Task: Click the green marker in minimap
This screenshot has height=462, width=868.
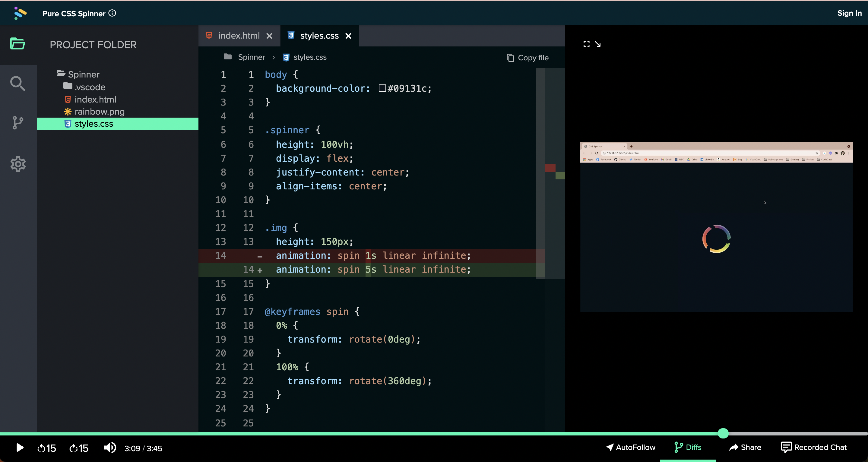Action: (560, 176)
